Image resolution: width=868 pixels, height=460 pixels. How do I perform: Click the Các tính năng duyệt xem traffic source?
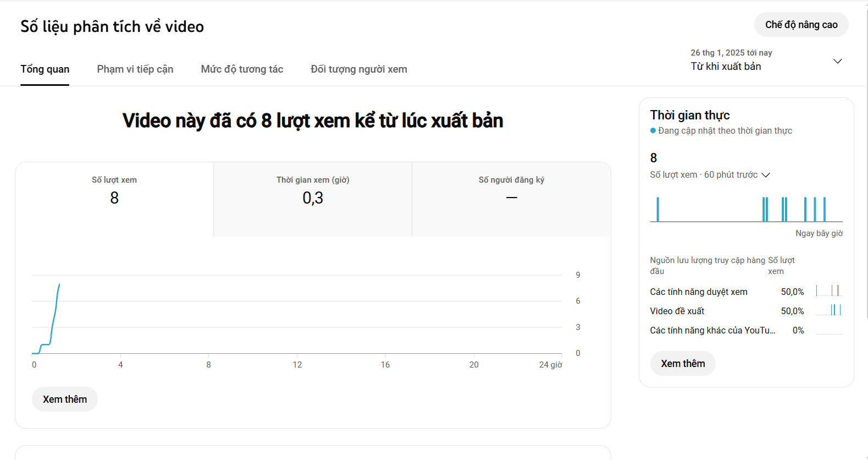point(698,292)
